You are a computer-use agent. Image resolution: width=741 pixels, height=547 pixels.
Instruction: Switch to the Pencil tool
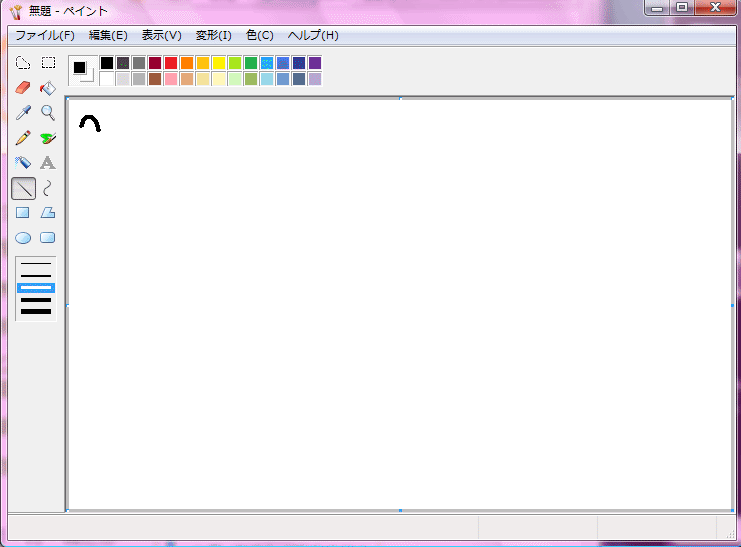point(23,138)
